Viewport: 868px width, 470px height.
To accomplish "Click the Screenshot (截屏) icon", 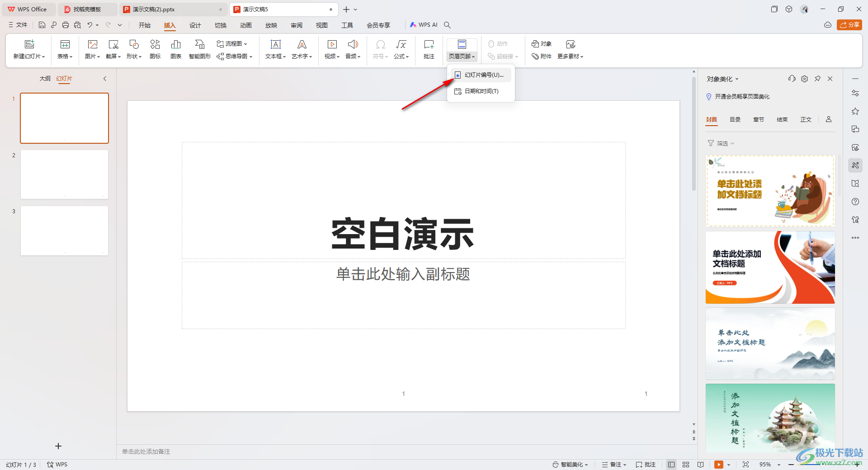I will coord(113,44).
